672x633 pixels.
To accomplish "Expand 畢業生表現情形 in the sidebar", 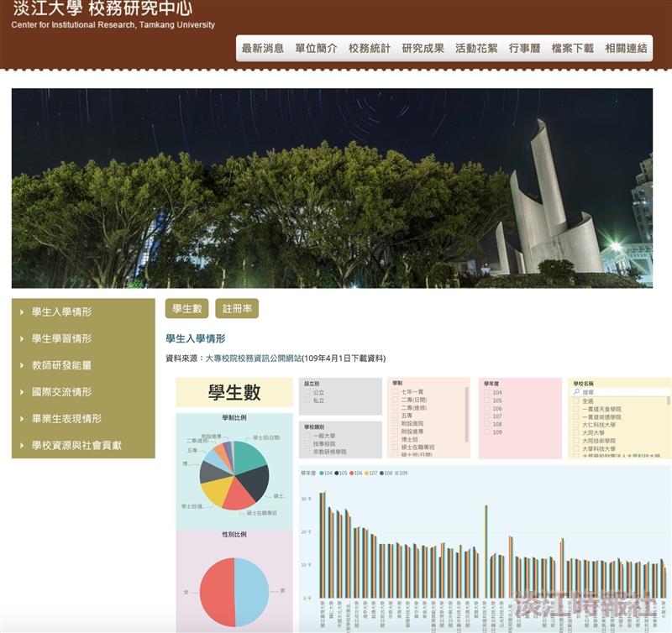I will pyautogui.click(x=66, y=418).
